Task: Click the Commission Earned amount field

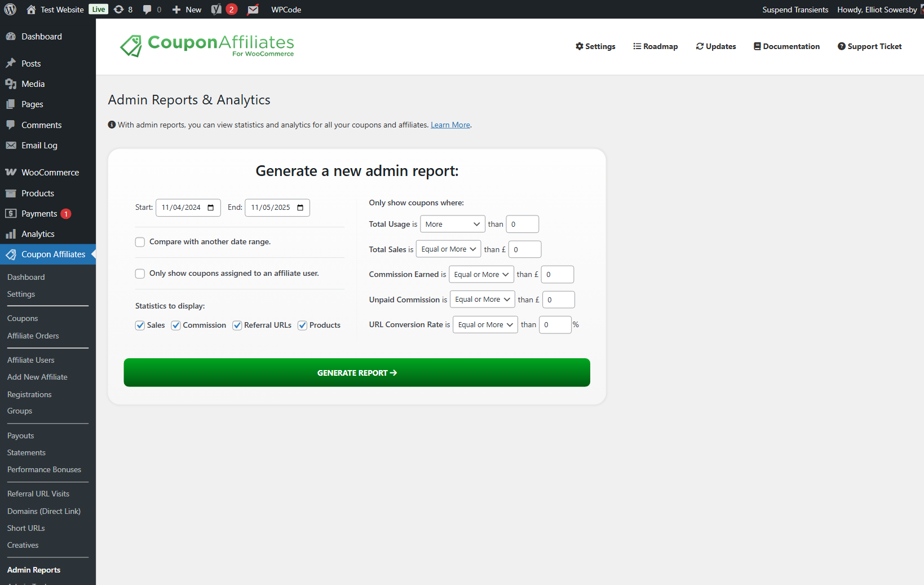Action: tap(558, 274)
